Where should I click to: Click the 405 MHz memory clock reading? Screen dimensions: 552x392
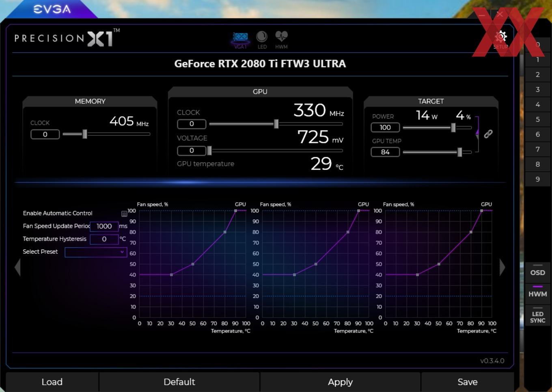coord(129,121)
